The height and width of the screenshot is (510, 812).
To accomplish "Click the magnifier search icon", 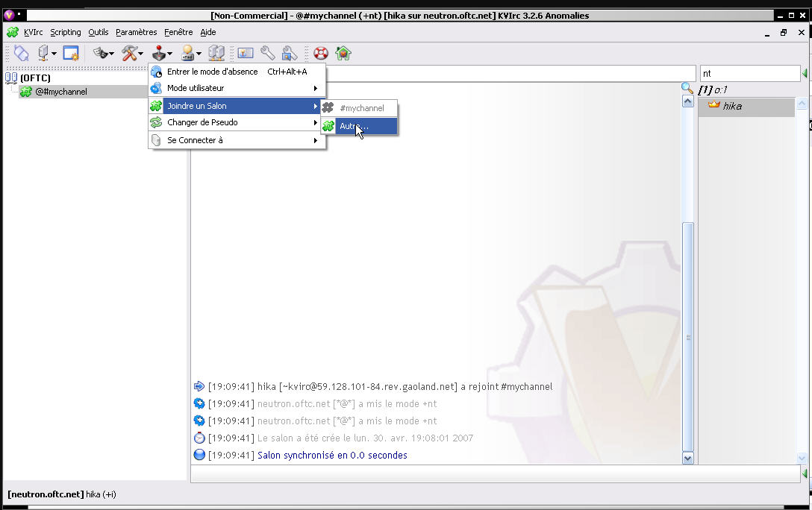I will pos(687,88).
